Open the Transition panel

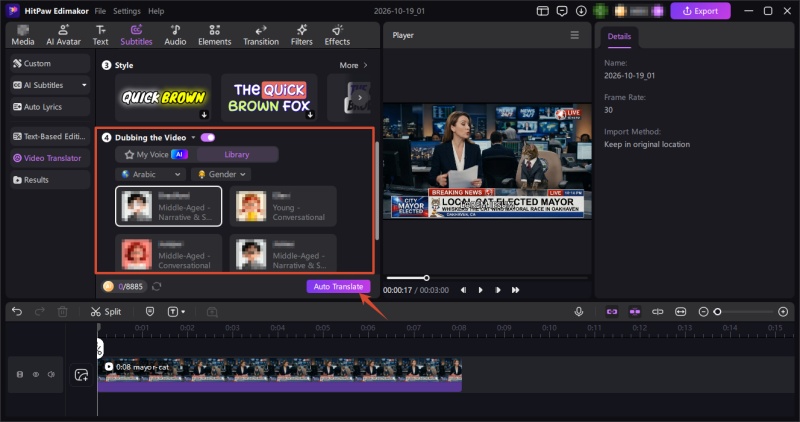click(x=261, y=35)
